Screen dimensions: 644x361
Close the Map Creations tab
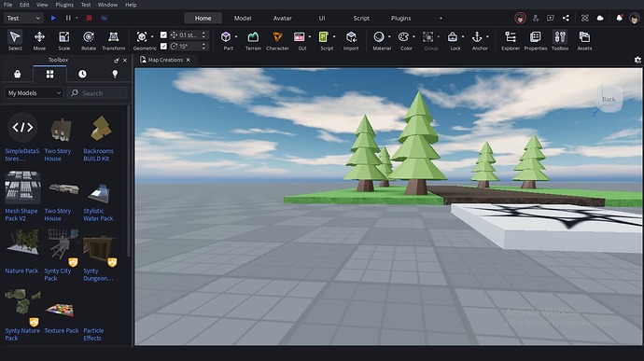click(x=189, y=60)
